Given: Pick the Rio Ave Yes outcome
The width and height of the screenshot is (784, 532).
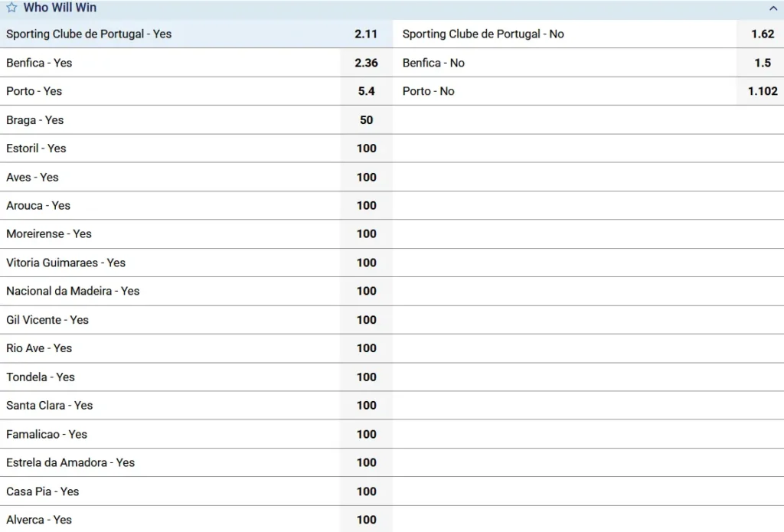Looking at the screenshot, I should coord(366,348).
